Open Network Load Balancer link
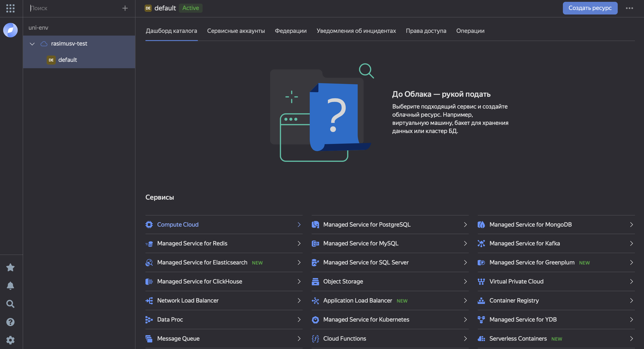The image size is (644, 349). [x=188, y=301]
